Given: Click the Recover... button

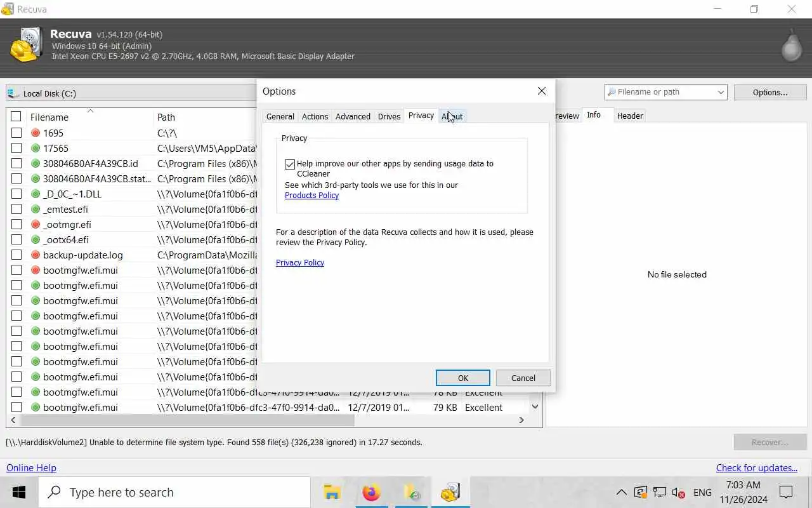Looking at the screenshot, I should [770, 442].
